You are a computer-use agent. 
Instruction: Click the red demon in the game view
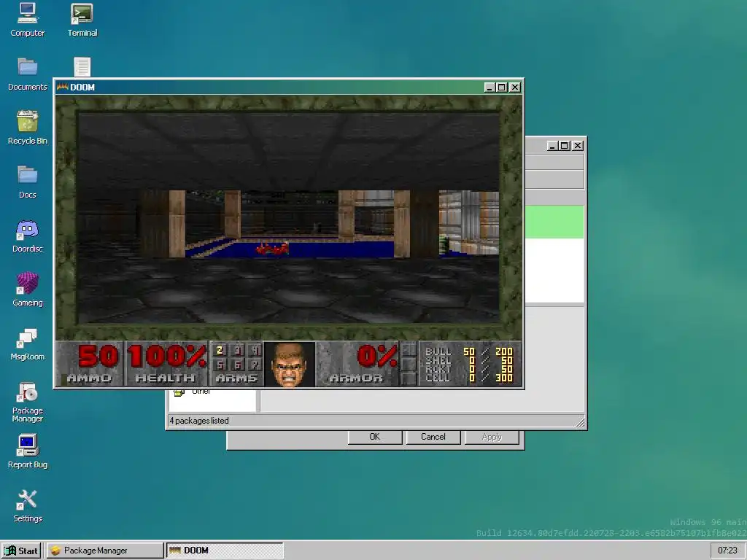273,249
